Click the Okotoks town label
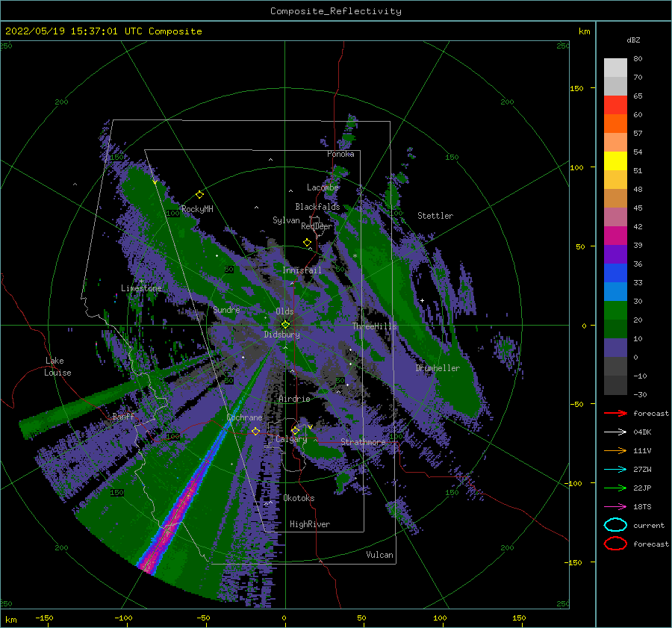Image resolution: width=672 pixels, height=628 pixels. [x=299, y=498]
